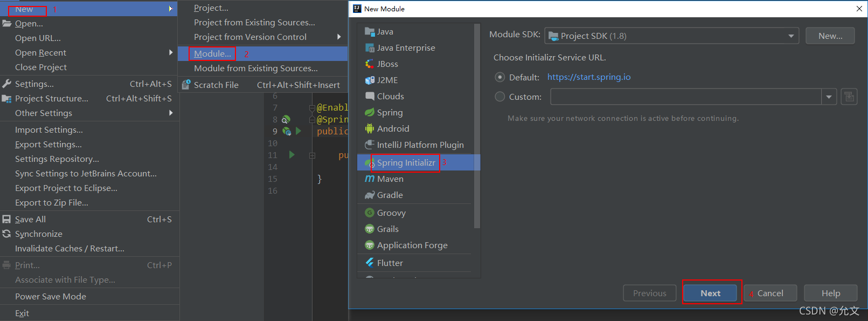Viewport: 868px width, 321px height.
Task: Click the Clouds module icon
Action: (370, 97)
